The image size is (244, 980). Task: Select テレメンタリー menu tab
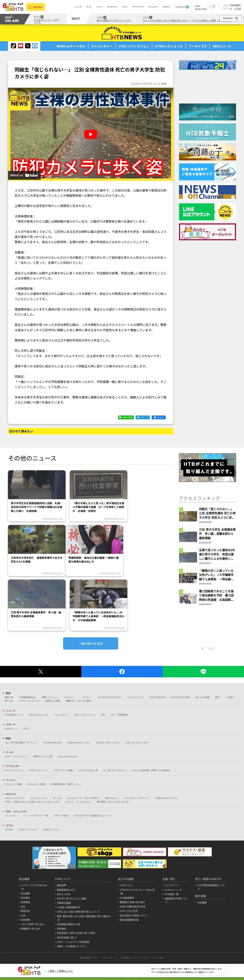pyautogui.click(x=102, y=46)
